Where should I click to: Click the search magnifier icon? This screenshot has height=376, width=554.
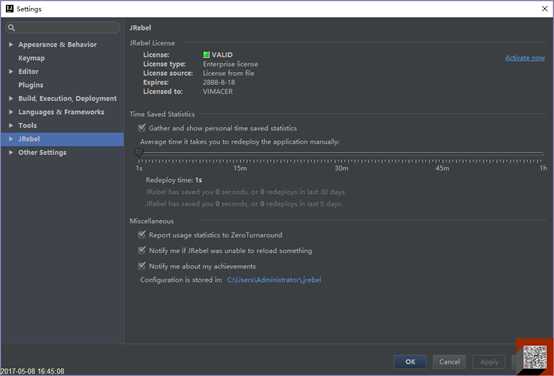pyautogui.click(x=11, y=28)
